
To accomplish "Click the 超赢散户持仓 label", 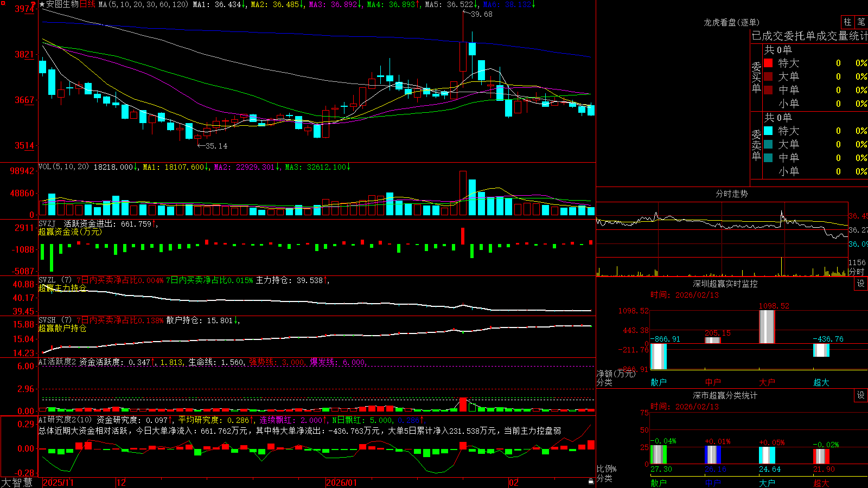I will pyautogui.click(x=62, y=328).
